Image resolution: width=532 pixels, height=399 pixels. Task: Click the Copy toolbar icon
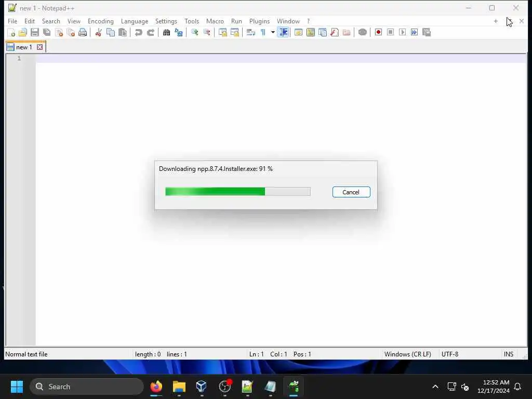click(111, 32)
